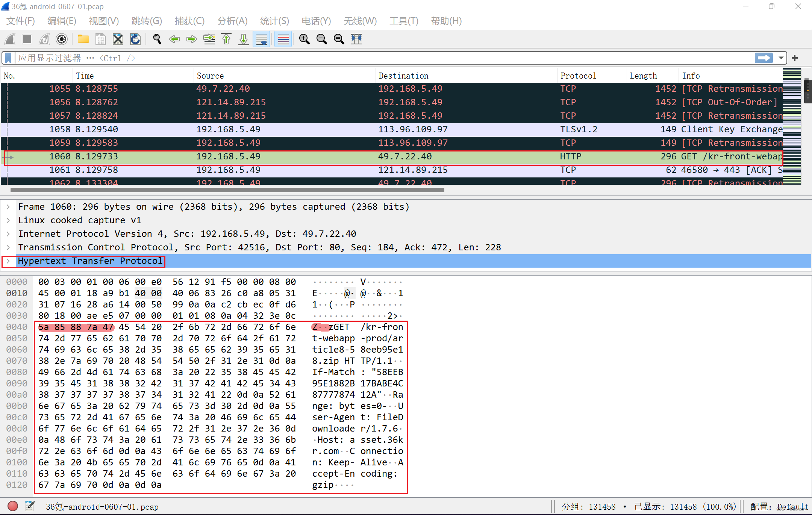Add a new filter button with the plus sign
The width and height of the screenshot is (812, 515).
795,58
